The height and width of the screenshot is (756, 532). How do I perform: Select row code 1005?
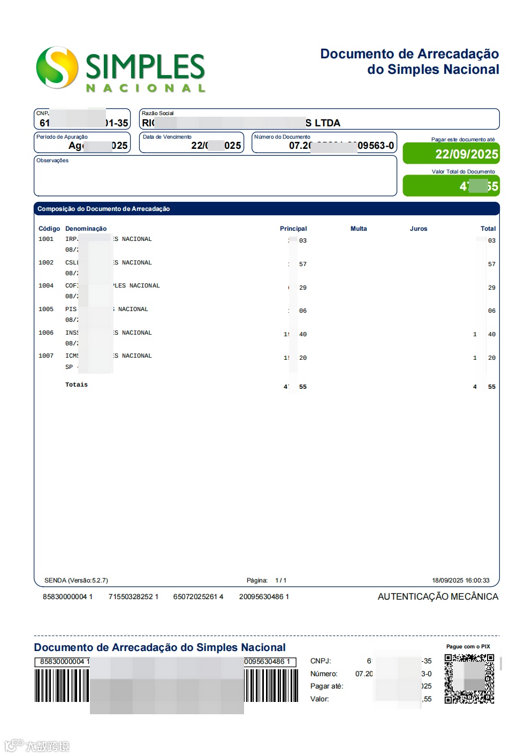point(46,309)
